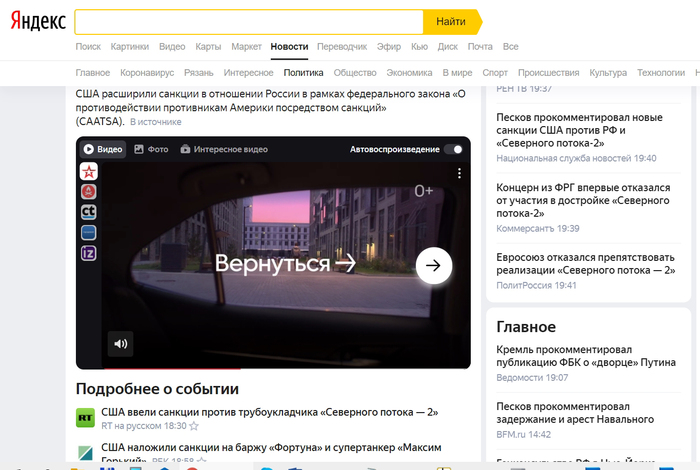Switch to the Фото tab in media panel
The image size is (700, 470).
[x=150, y=149]
